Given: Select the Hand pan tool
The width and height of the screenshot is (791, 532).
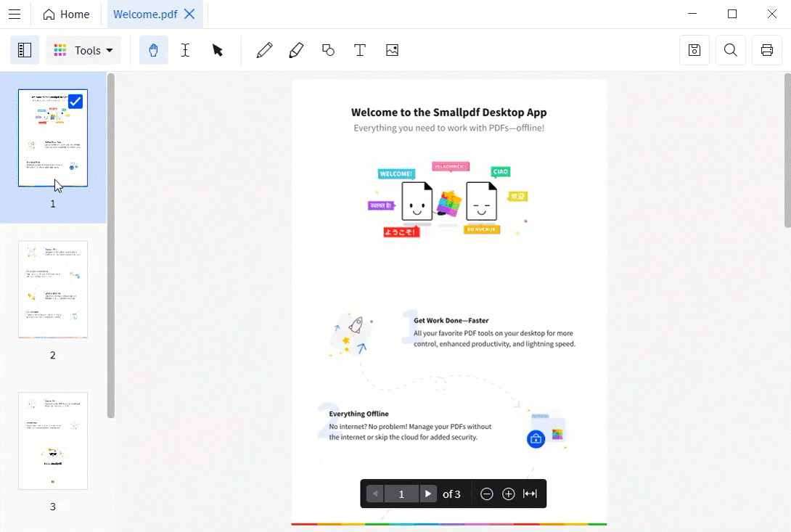Looking at the screenshot, I should click(x=153, y=50).
